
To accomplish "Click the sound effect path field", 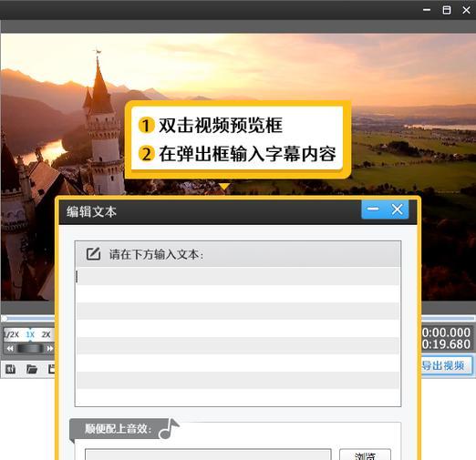I will (x=208, y=455).
